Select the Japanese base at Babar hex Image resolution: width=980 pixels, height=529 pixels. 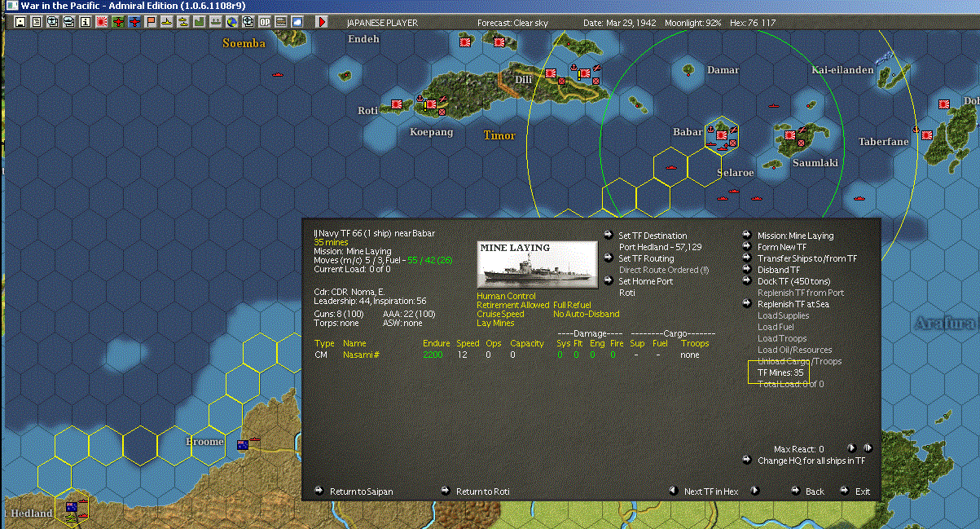coord(722,134)
